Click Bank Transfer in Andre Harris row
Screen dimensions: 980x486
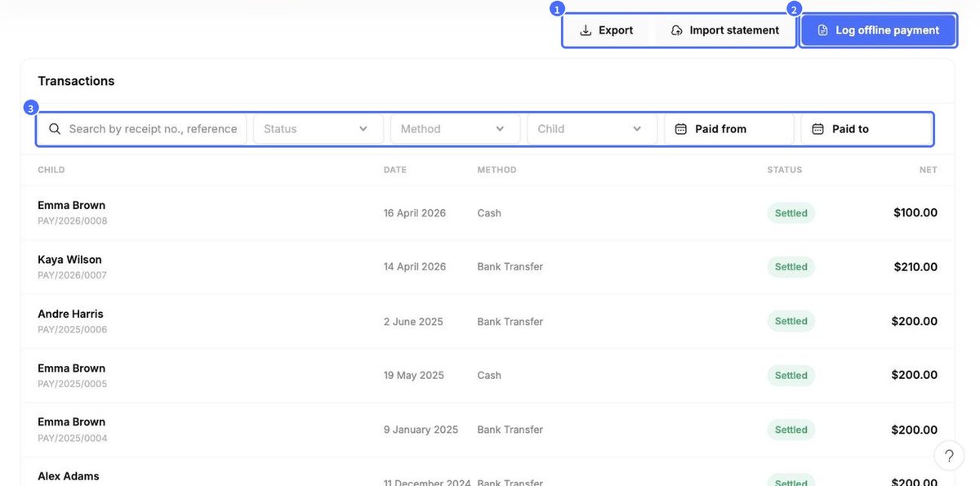pos(510,322)
